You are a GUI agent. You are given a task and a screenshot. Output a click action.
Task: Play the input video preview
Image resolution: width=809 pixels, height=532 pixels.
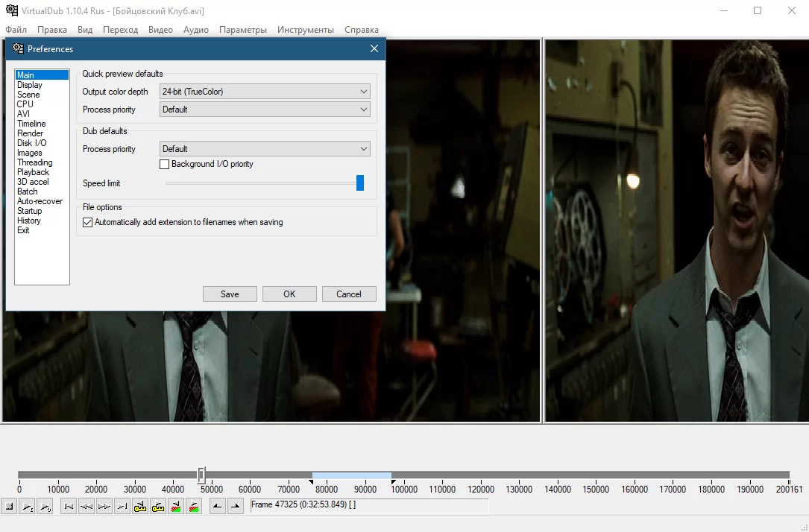click(x=28, y=507)
